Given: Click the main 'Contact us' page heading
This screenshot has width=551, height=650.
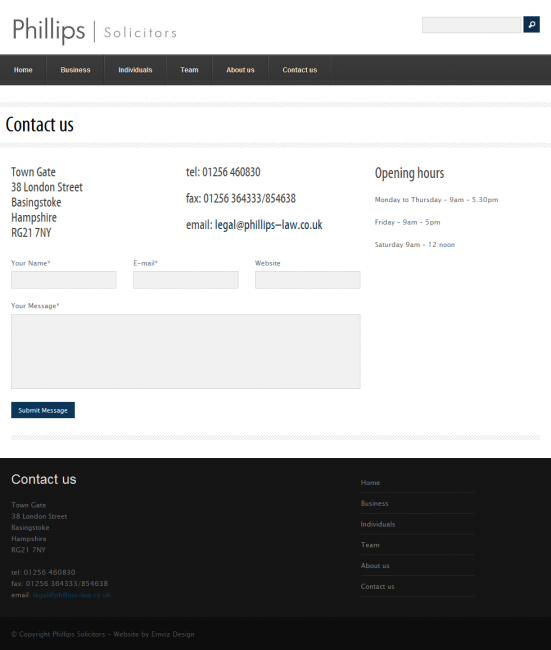Looking at the screenshot, I should [x=39, y=124].
